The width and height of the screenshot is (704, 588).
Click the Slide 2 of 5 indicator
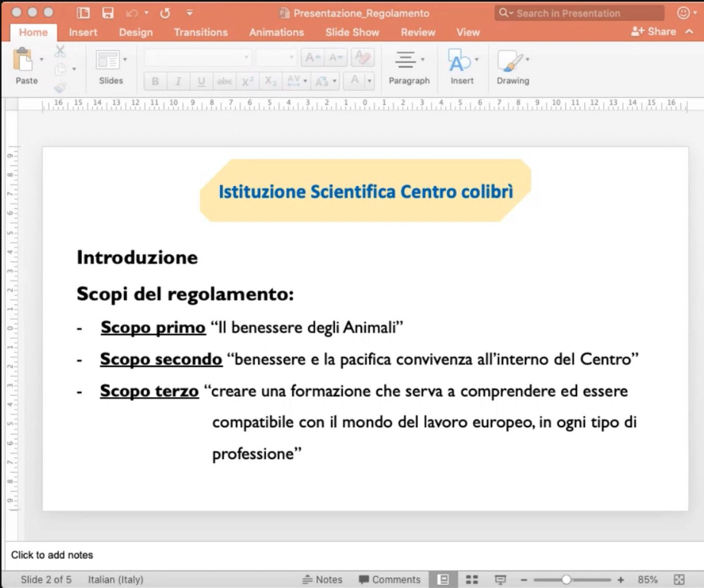tap(46, 580)
